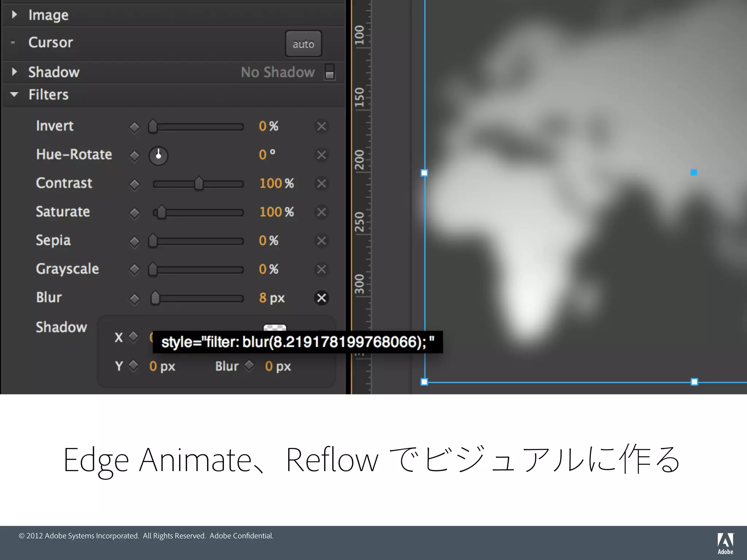Add keyframe diamond for Grayscale
747x560 pixels.
pyautogui.click(x=135, y=270)
